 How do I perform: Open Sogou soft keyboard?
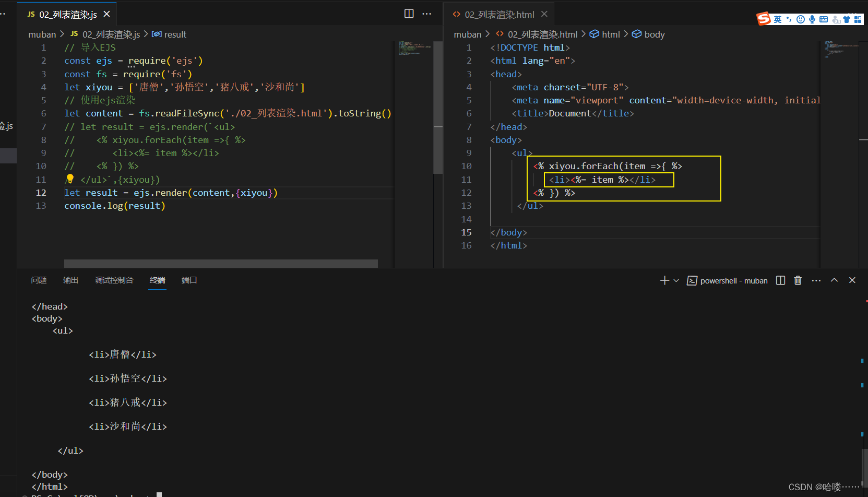(824, 19)
